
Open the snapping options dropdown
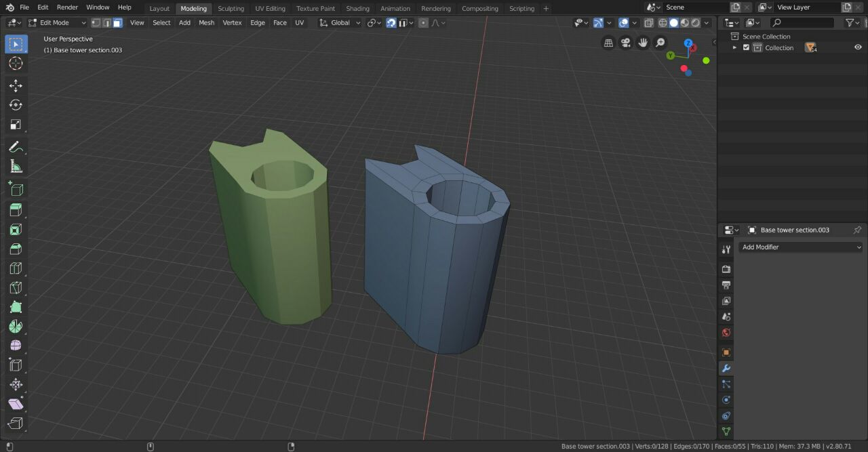tap(406, 22)
